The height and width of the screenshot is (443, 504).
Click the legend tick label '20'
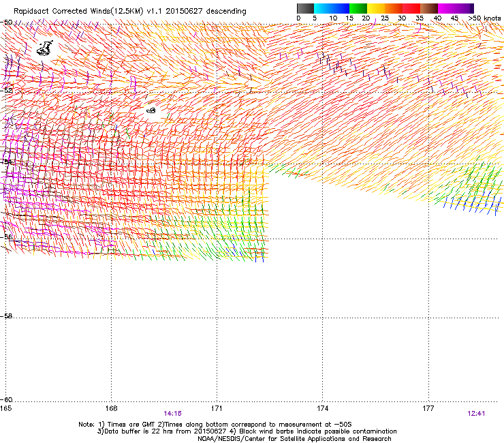(366, 18)
